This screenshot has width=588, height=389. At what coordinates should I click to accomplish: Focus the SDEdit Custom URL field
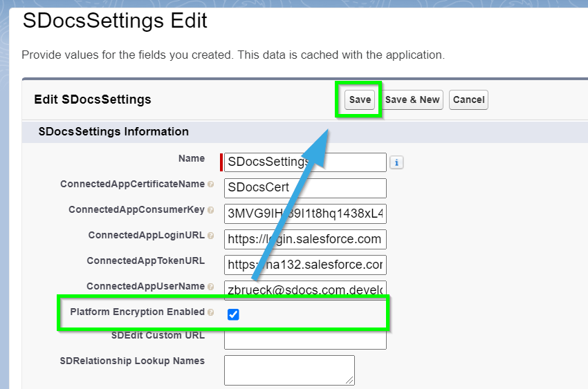coord(305,339)
